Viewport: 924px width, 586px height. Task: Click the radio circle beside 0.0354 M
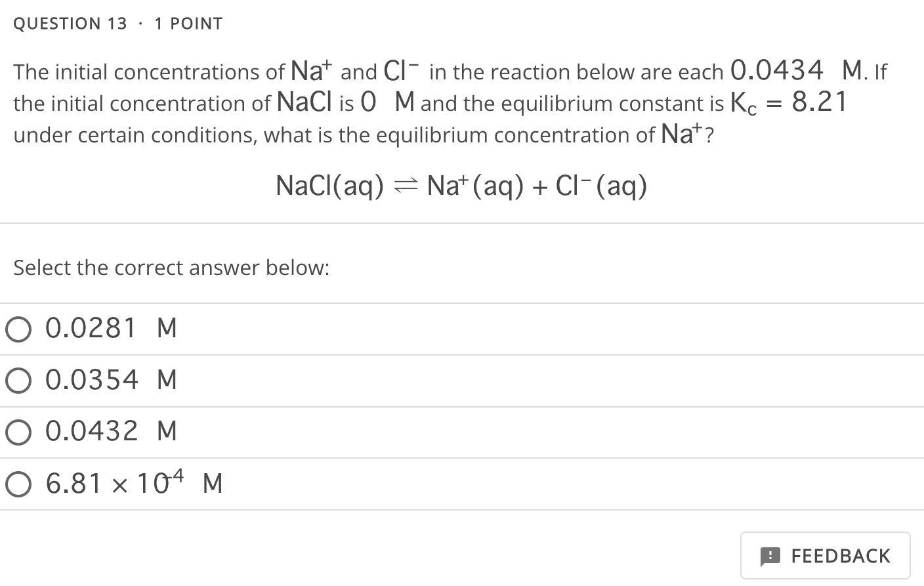point(18,381)
